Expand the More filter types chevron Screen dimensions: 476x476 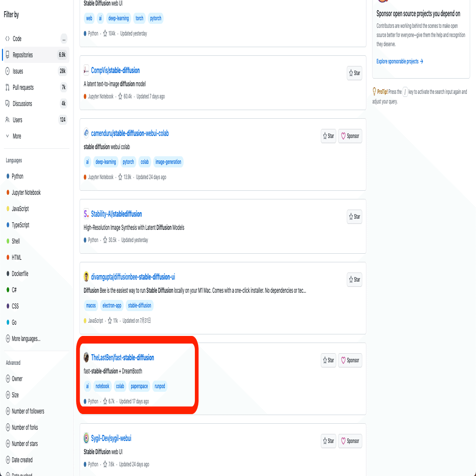point(8,136)
